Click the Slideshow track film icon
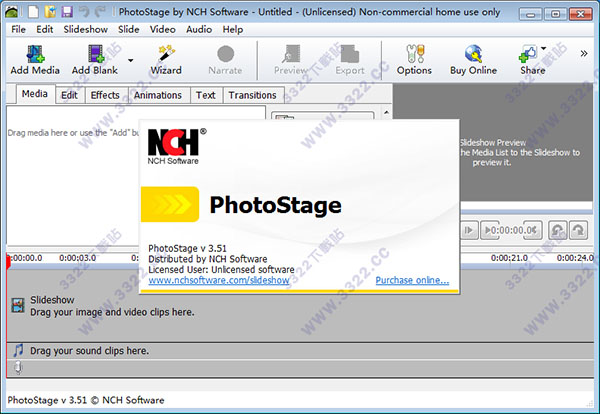This screenshot has width=600, height=414. 18,305
